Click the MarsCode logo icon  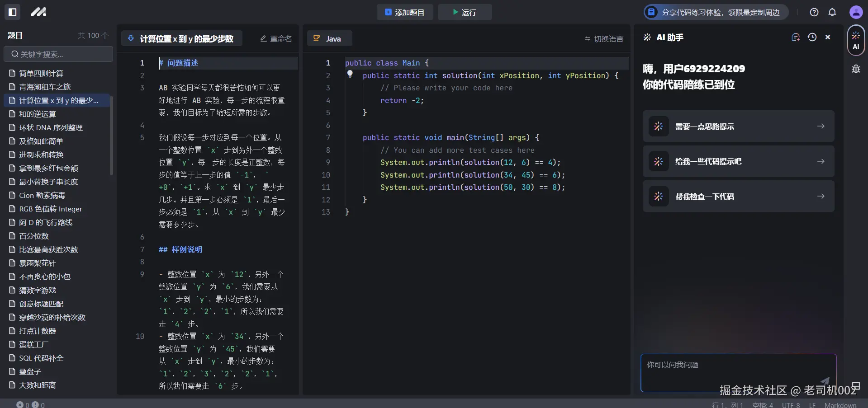[x=38, y=12]
